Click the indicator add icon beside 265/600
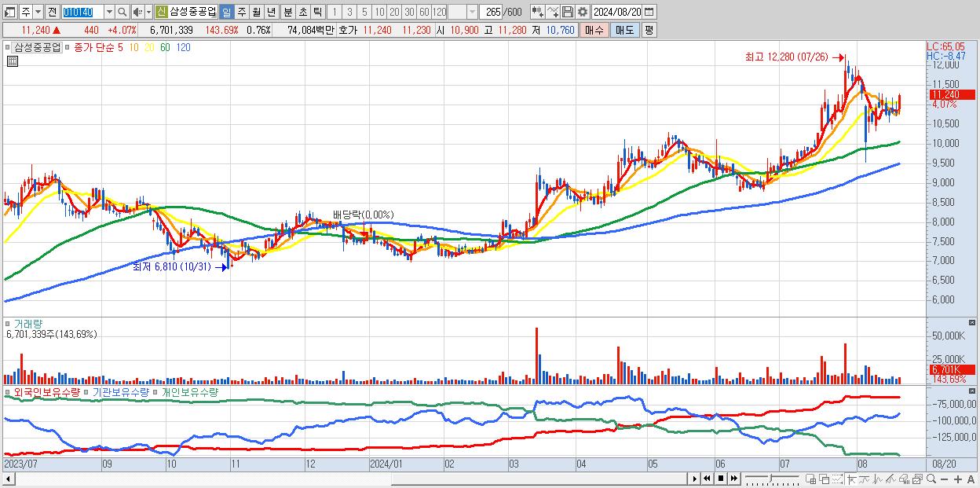Viewport: 980px width, 488px height. pyautogui.click(x=536, y=12)
